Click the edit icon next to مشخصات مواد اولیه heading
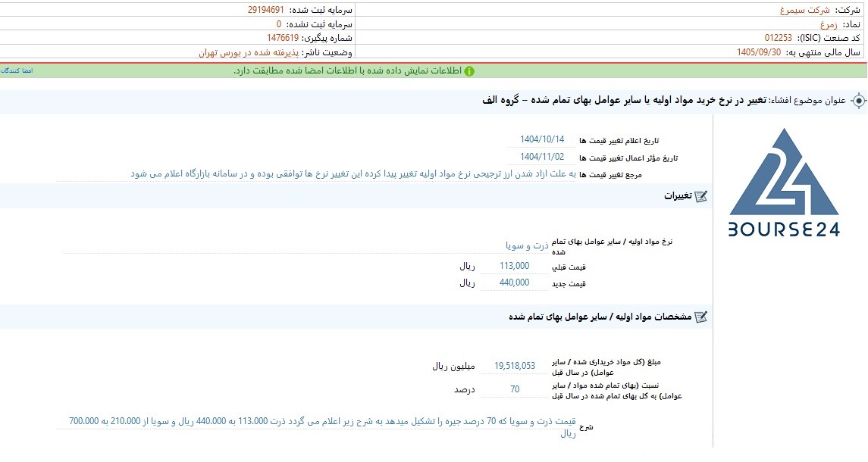 point(700,317)
